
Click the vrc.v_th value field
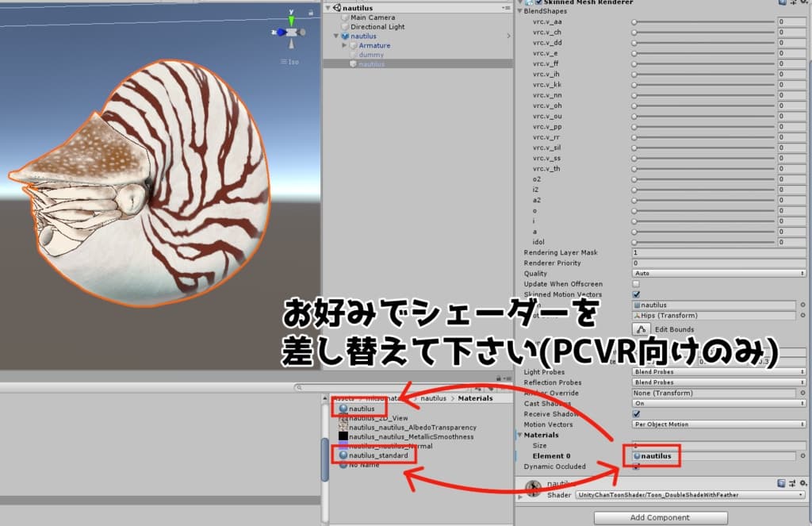point(791,168)
